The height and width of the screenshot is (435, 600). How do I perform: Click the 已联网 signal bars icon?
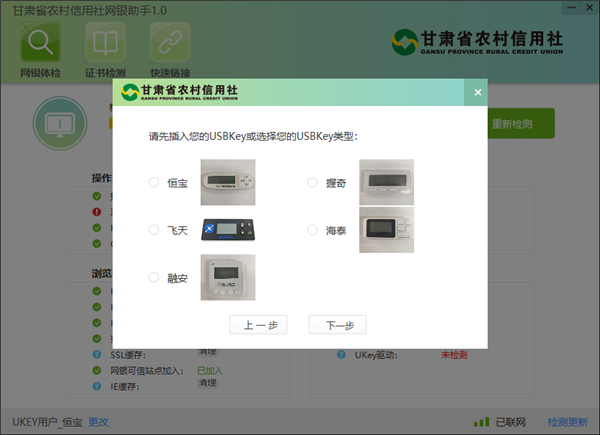481,422
